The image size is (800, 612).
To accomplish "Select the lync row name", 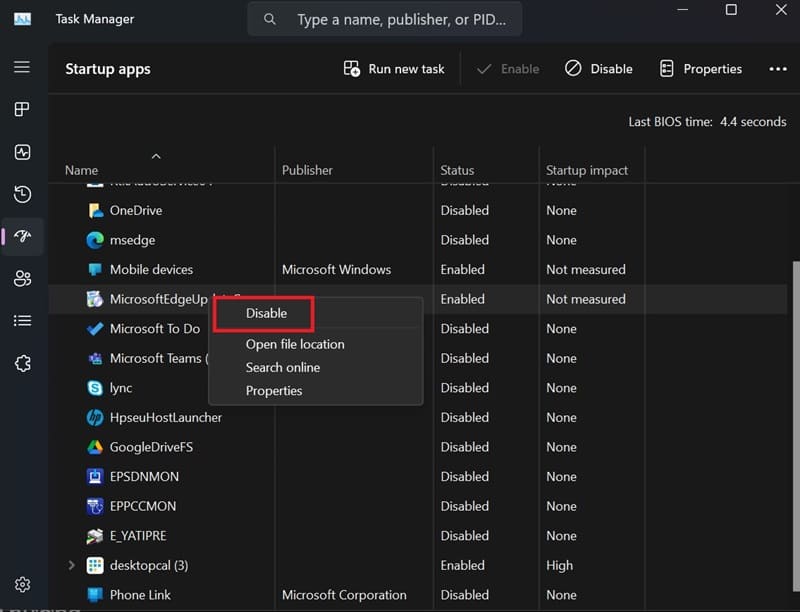I will pos(121,388).
